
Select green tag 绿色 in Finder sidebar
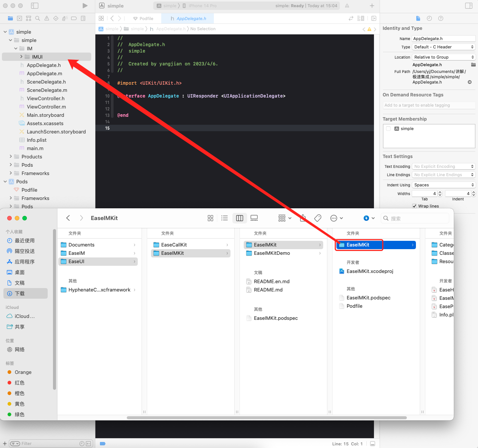[20, 414]
